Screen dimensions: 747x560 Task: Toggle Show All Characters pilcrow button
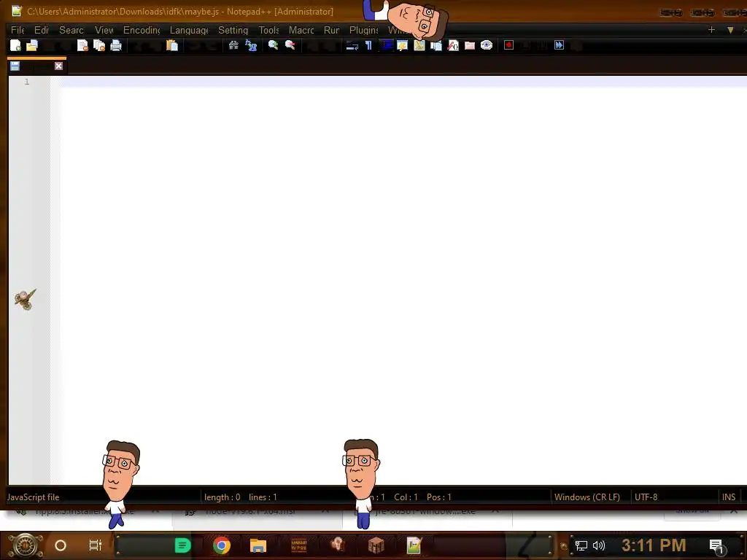(x=368, y=45)
